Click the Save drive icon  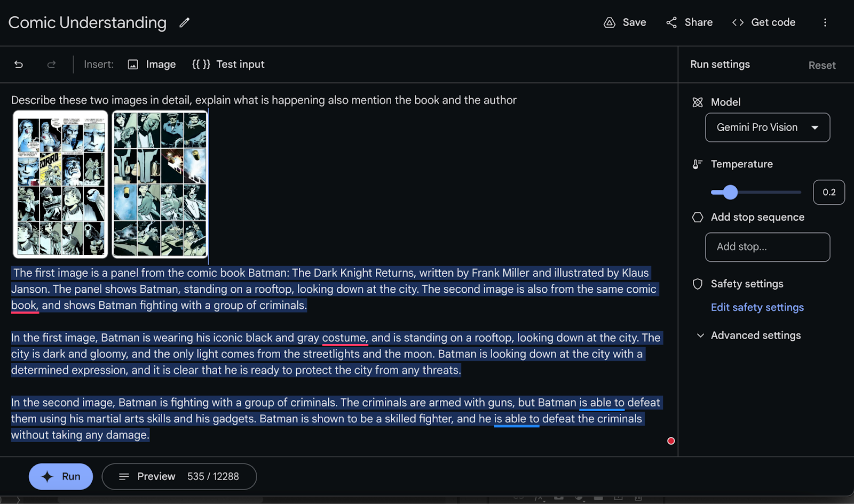point(609,22)
